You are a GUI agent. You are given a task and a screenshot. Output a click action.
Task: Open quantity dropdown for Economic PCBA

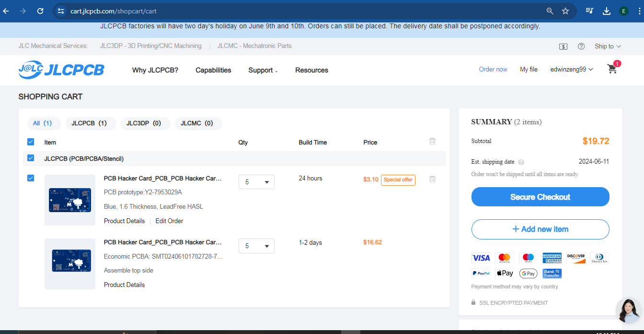[x=256, y=246]
